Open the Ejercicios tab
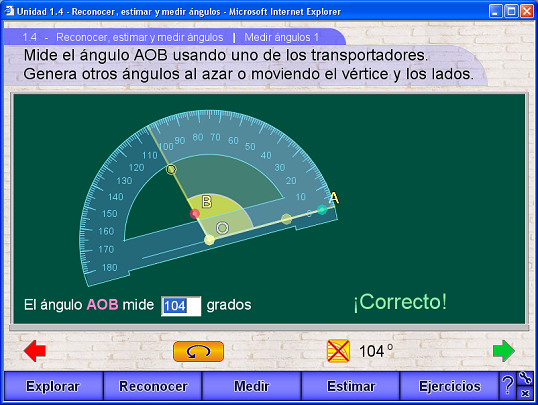Viewport: 538px width, 405px height. point(449,386)
